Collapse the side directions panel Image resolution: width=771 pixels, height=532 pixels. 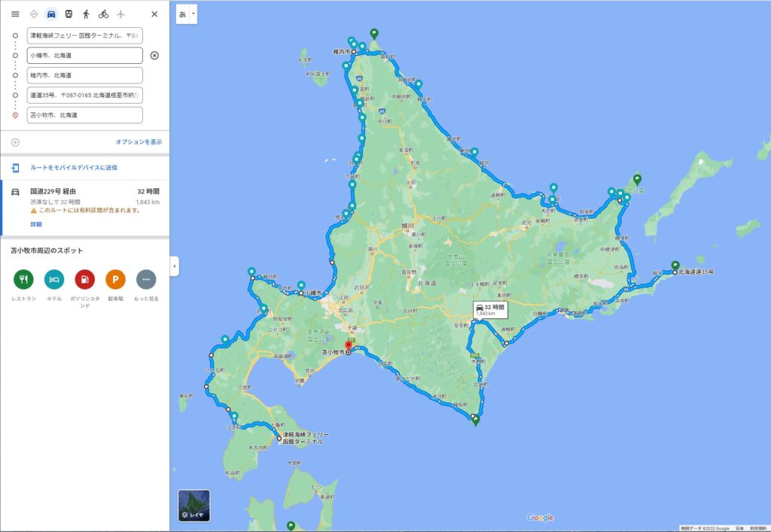click(174, 266)
